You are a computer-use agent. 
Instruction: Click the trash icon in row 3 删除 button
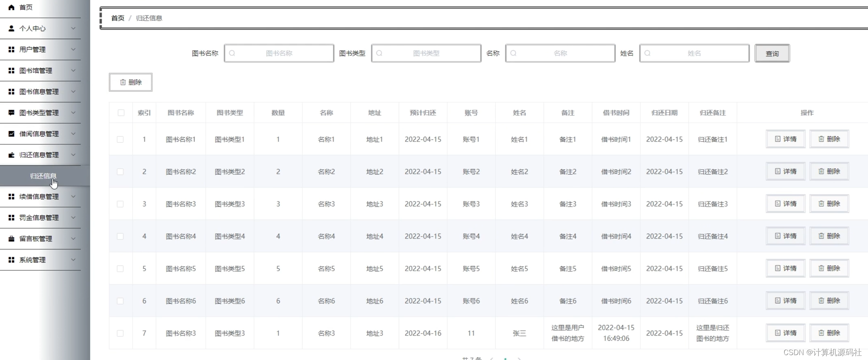click(821, 203)
